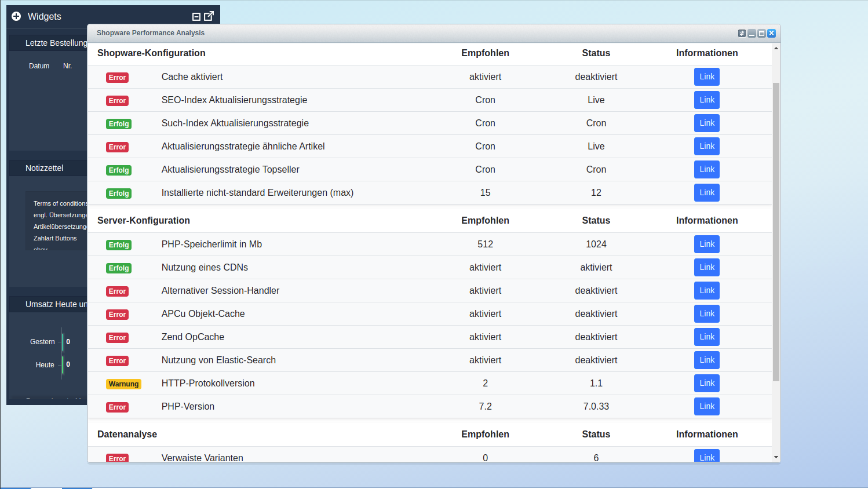
Task: Open the Link for Cache aktiviert
Action: 706,77
